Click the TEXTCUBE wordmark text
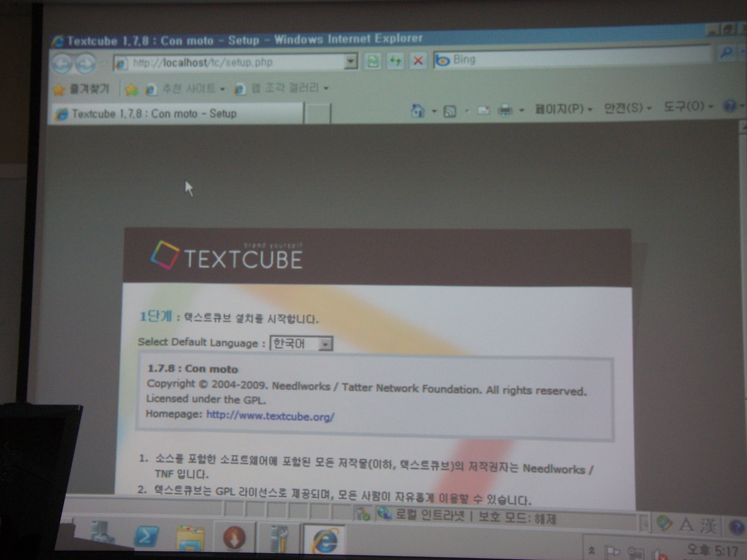 pos(243,259)
